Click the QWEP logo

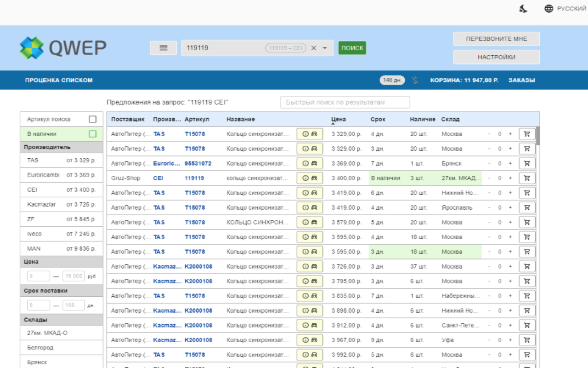coord(63,48)
